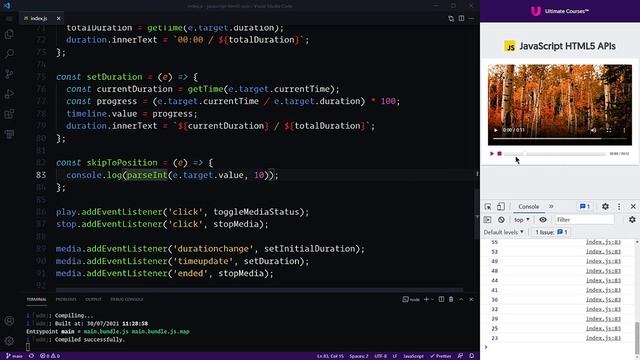Viewport: 640px width, 360px height.
Task: Click the main branch indicator in status bar
Action: (x=14, y=356)
